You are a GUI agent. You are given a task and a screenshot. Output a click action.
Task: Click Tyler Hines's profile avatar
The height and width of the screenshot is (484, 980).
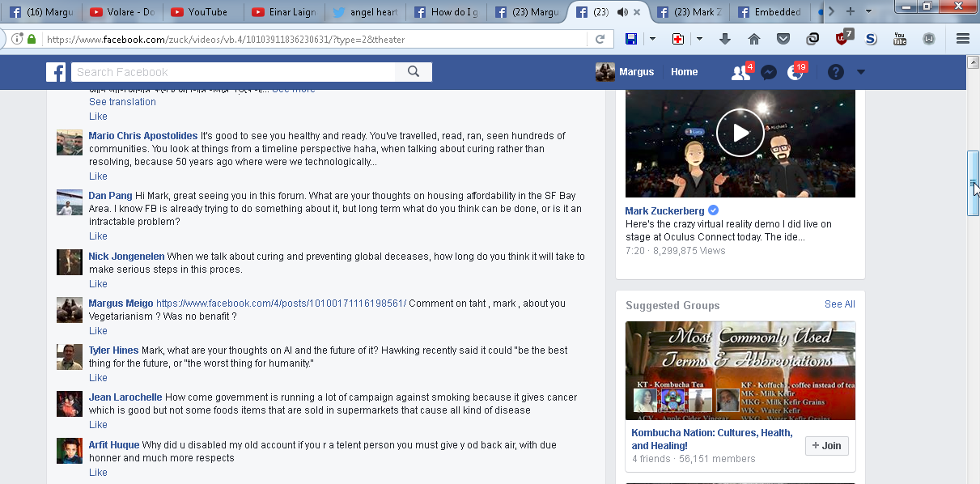tap(70, 358)
